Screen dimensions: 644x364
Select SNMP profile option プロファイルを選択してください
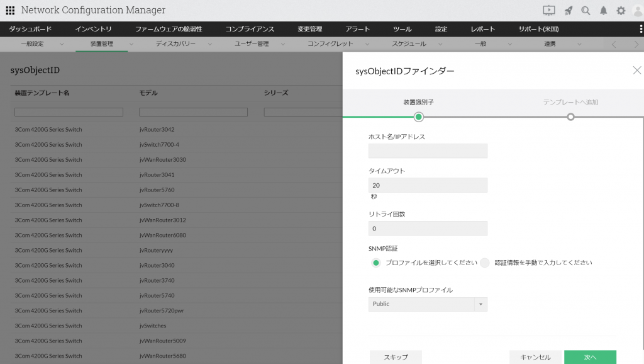coord(375,263)
